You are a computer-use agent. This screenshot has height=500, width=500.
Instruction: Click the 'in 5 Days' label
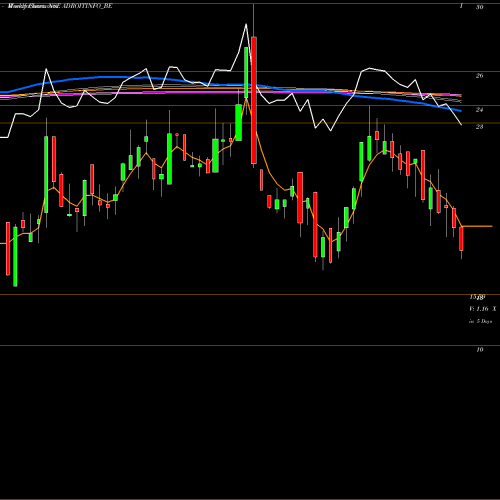click(x=480, y=321)
